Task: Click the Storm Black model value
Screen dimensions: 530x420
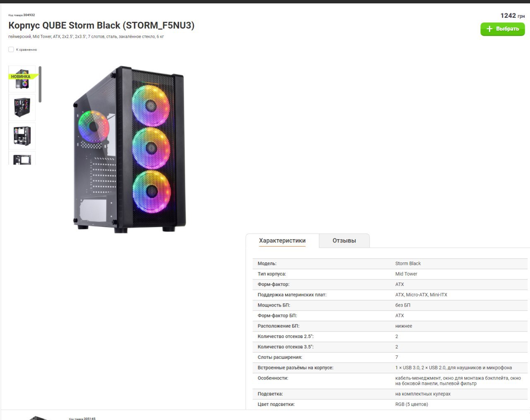Action: 408,264
